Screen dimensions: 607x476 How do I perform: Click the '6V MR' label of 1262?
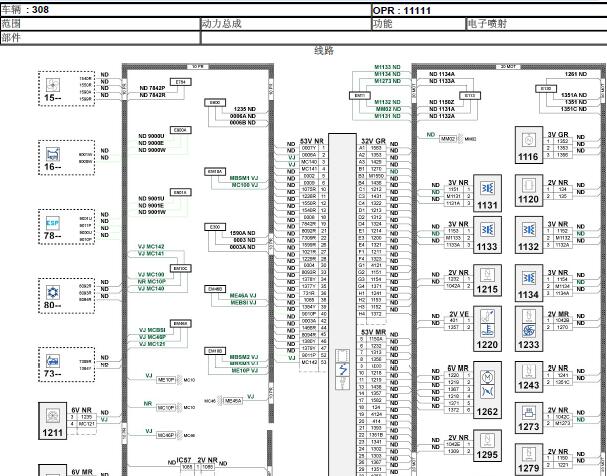click(x=458, y=368)
